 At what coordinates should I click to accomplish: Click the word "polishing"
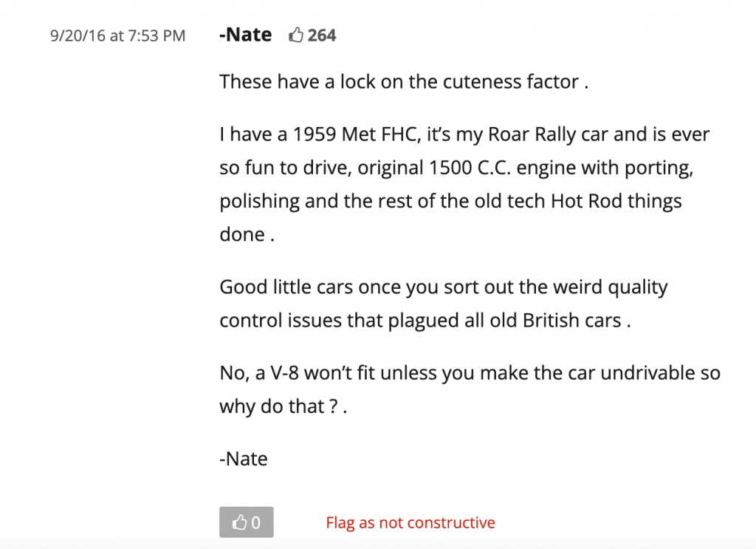[259, 201]
